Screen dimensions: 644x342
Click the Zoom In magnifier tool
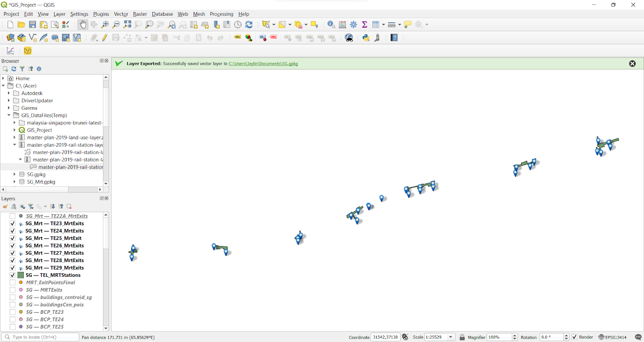pos(105,25)
